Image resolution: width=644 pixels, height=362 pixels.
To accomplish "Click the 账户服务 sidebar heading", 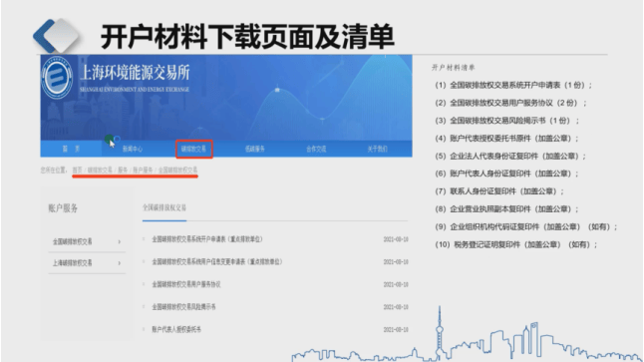I will click(x=63, y=208).
